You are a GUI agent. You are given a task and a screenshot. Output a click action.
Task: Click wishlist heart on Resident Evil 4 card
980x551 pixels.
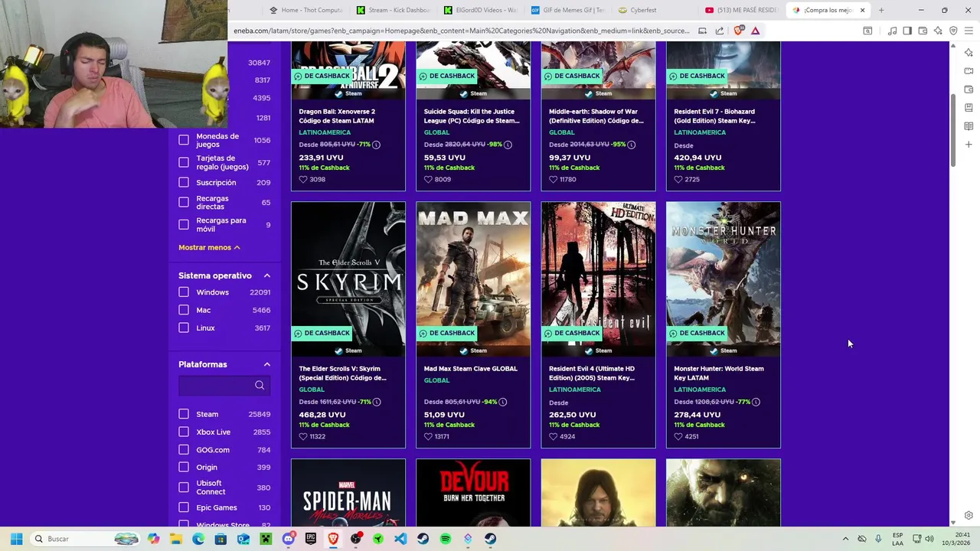(x=554, y=436)
